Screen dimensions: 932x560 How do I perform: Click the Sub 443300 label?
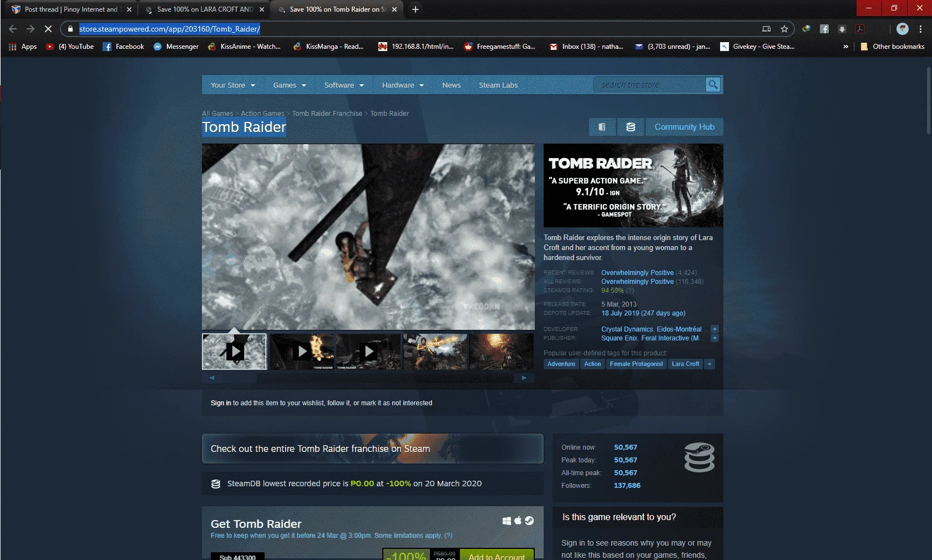tap(237, 557)
